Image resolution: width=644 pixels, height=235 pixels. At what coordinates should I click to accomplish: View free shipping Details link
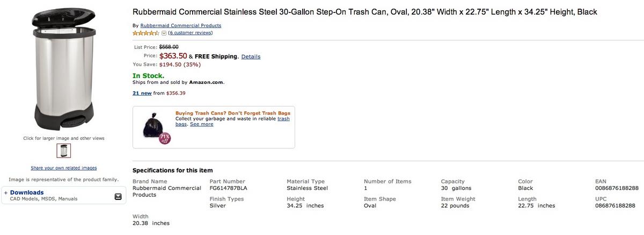coord(251,56)
